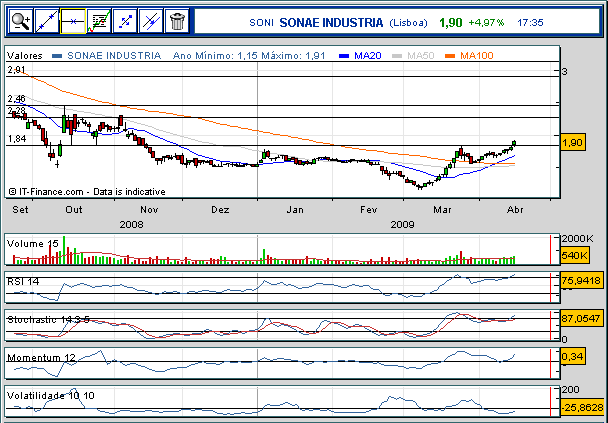This screenshot has height=423, width=608.
Task: Click the 17:35 time stamp
Action: tap(530, 23)
